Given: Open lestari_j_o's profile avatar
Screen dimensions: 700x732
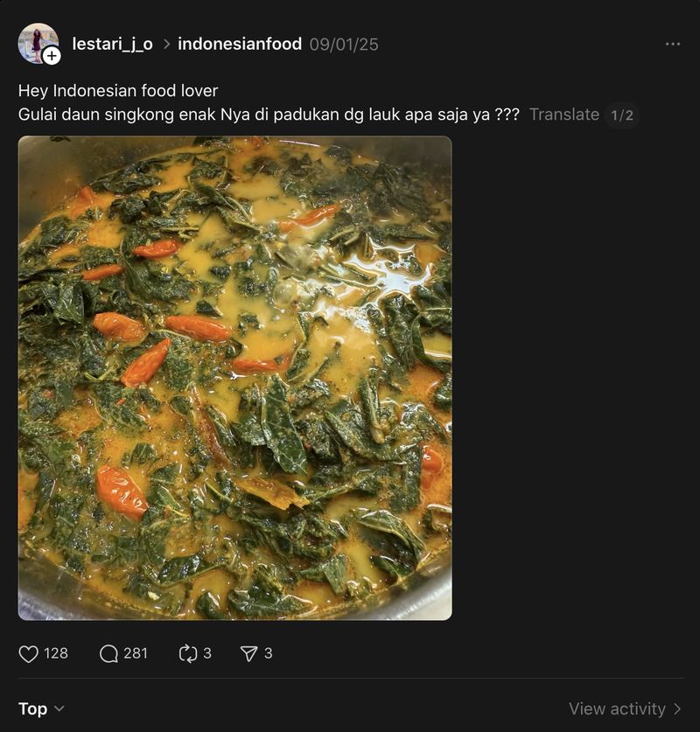Looking at the screenshot, I should tap(38, 39).
